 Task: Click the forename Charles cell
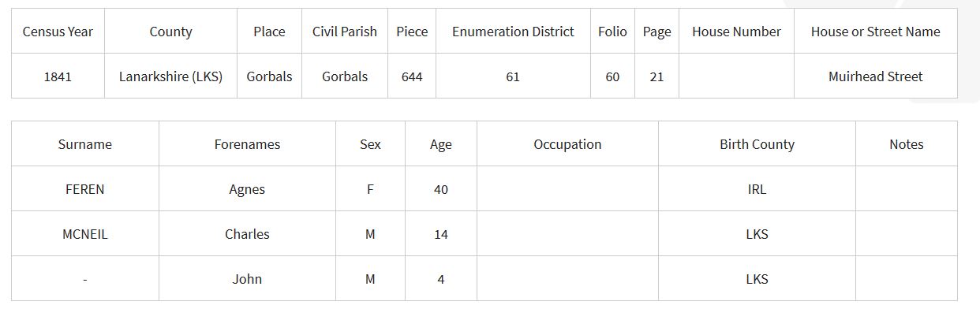tap(247, 234)
